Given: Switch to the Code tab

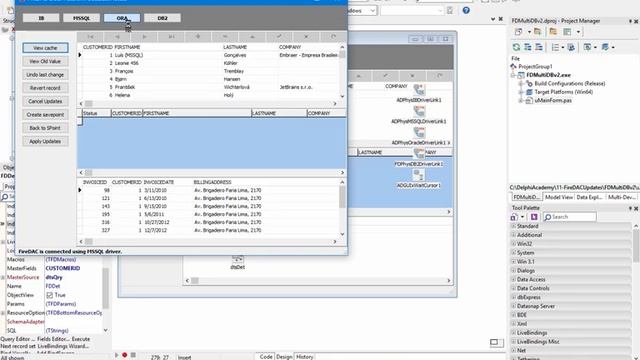Looking at the screenshot, I should 266,357.
